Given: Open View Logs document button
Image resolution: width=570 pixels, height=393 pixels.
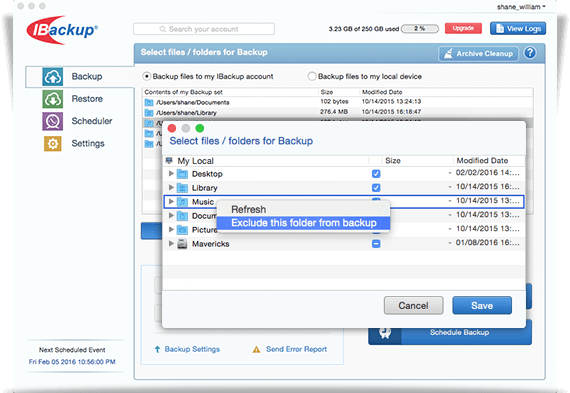Looking at the screenshot, I should coord(518,28).
